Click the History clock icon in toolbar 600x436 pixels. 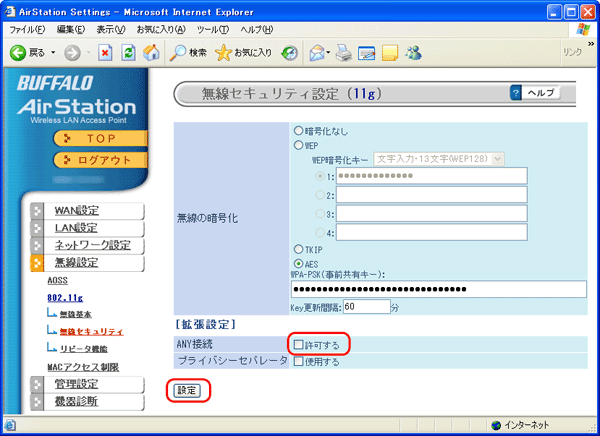290,52
